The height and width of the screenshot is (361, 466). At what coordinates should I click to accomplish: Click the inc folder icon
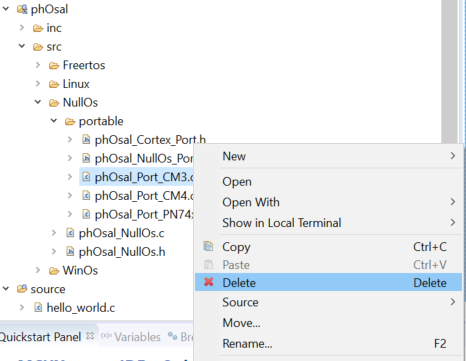click(38, 28)
